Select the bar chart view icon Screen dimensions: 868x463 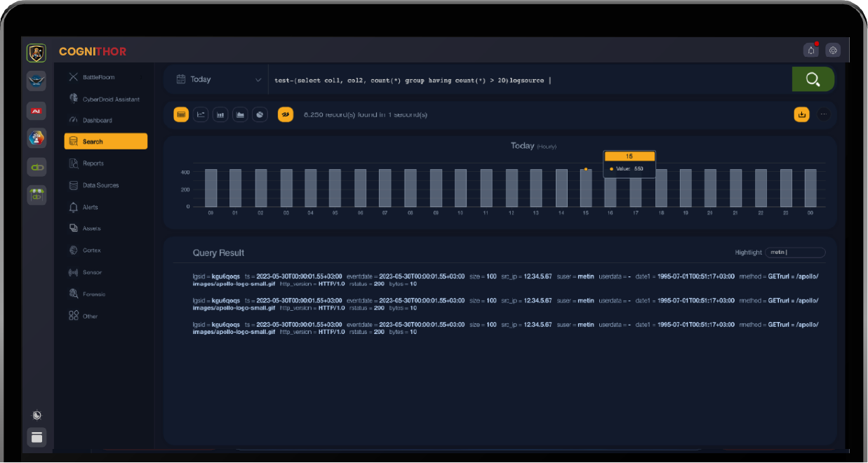click(220, 114)
